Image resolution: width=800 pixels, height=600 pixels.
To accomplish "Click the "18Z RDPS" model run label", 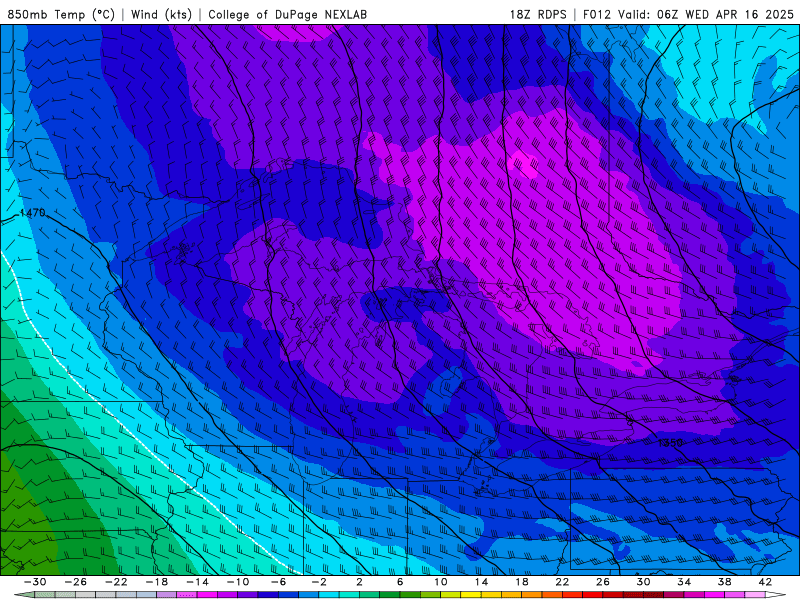I will pyautogui.click(x=538, y=14).
